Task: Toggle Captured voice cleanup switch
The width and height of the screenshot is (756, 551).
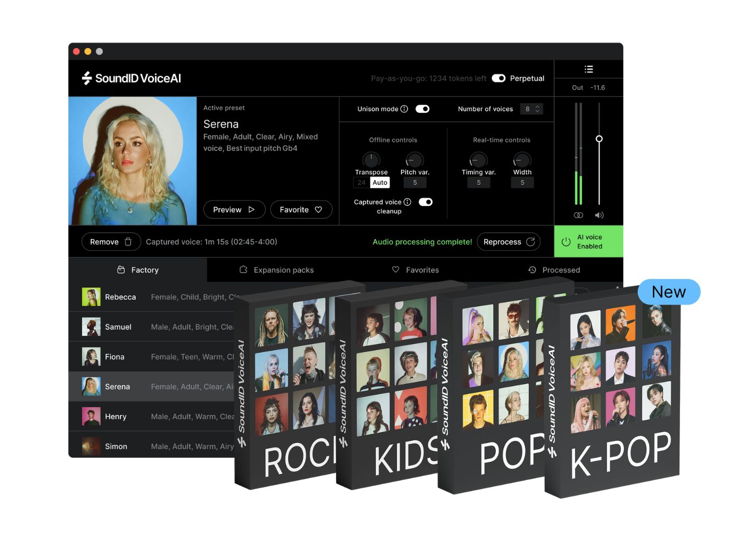Action: click(425, 202)
